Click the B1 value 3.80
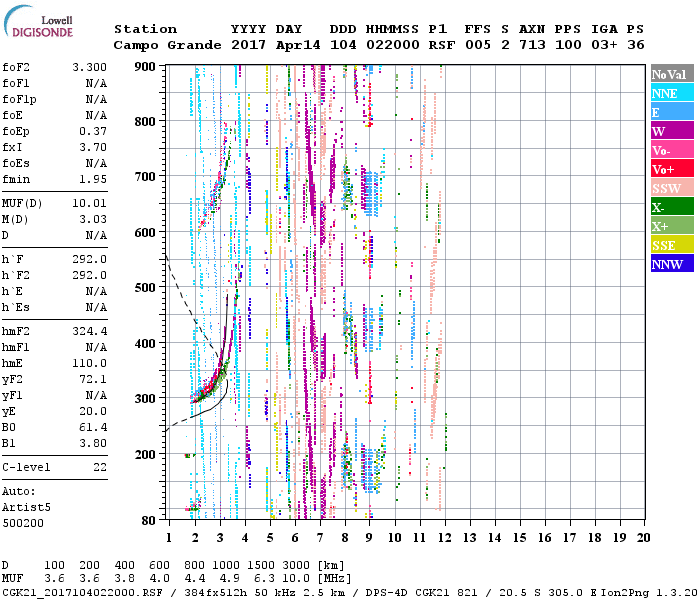 (93, 444)
